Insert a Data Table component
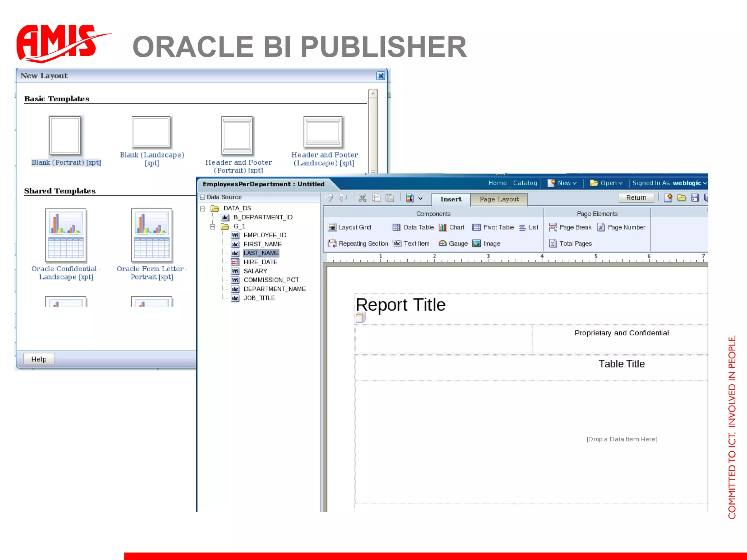 413,227
